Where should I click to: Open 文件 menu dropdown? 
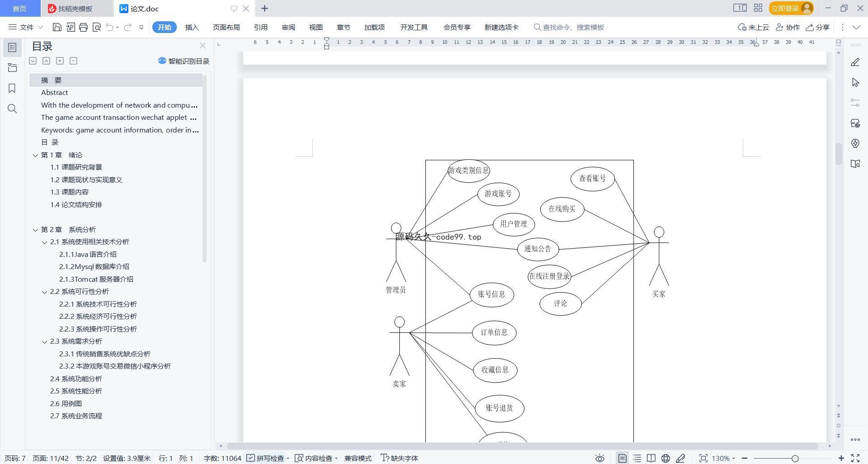[x=26, y=27]
